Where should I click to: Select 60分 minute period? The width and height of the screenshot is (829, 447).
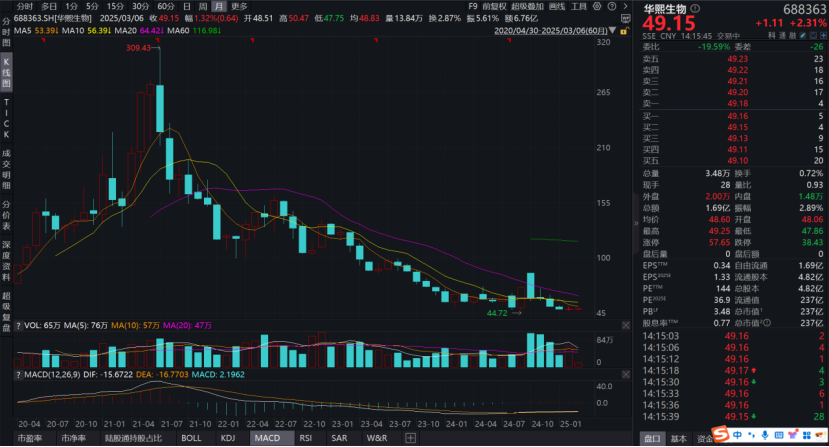(x=166, y=6)
